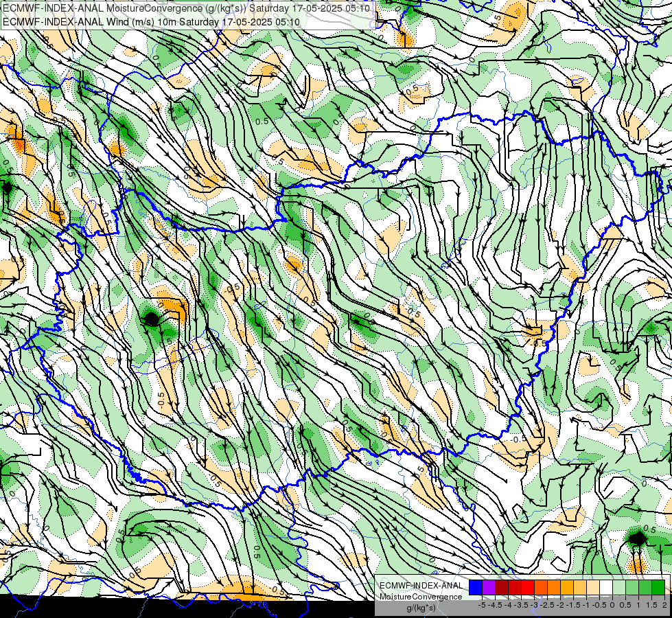Click the legend scale tick value 1
The width and height of the screenshot is (672, 618).
(638, 605)
